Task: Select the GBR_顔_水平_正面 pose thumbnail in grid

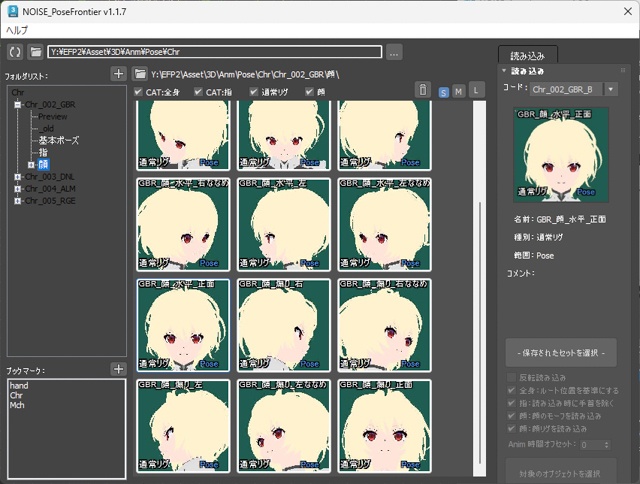Action: point(183,325)
